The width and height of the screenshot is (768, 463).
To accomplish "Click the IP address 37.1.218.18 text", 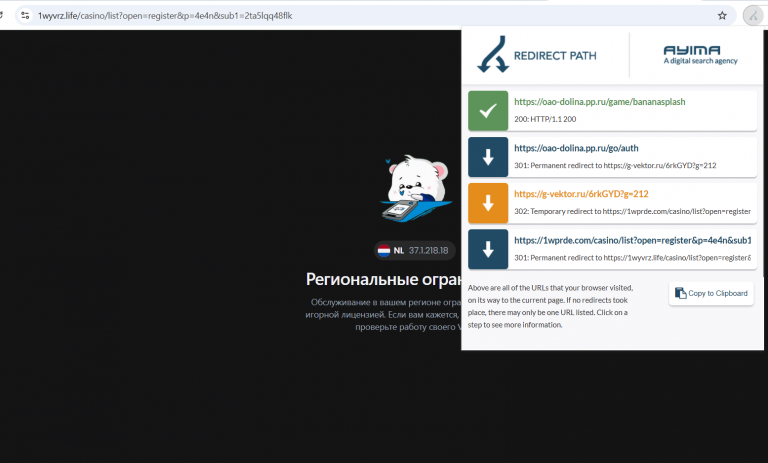I will tap(429, 250).
